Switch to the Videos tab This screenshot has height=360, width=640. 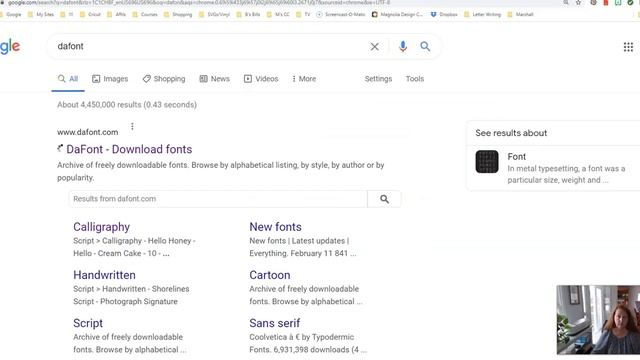(261, 79)
